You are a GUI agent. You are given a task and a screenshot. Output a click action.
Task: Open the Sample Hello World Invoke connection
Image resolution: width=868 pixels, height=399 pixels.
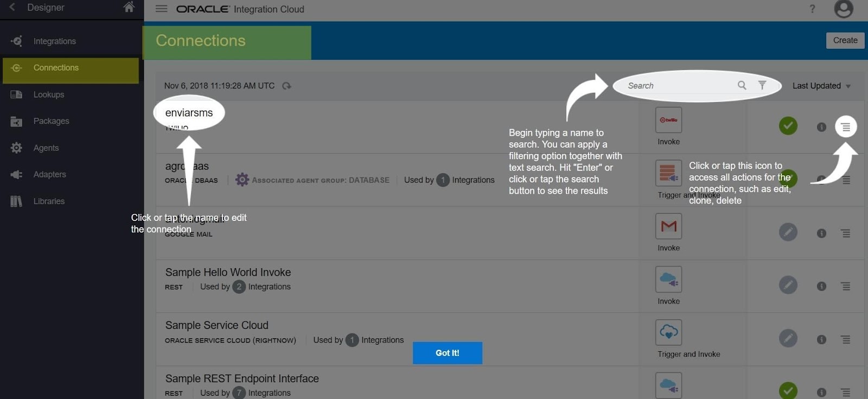point(228,273)
